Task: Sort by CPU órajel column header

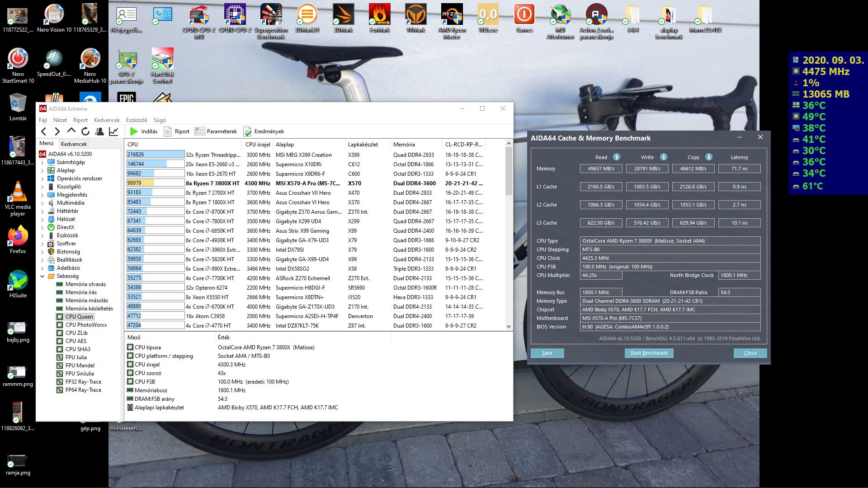Action: coord(258,145)
